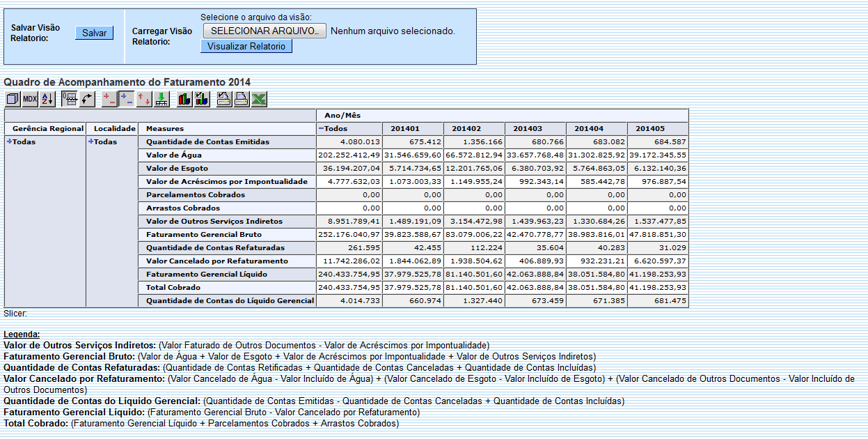Choose a file with SELECIONAR ARQUIVO

[264, 31]
